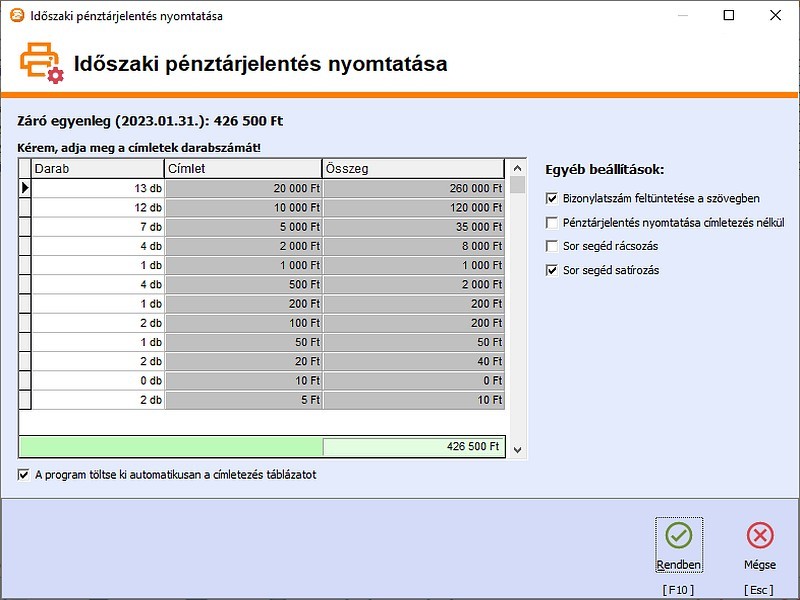Click the scrollbar down arrow
The image size is (800, 600).
(516, 449)
